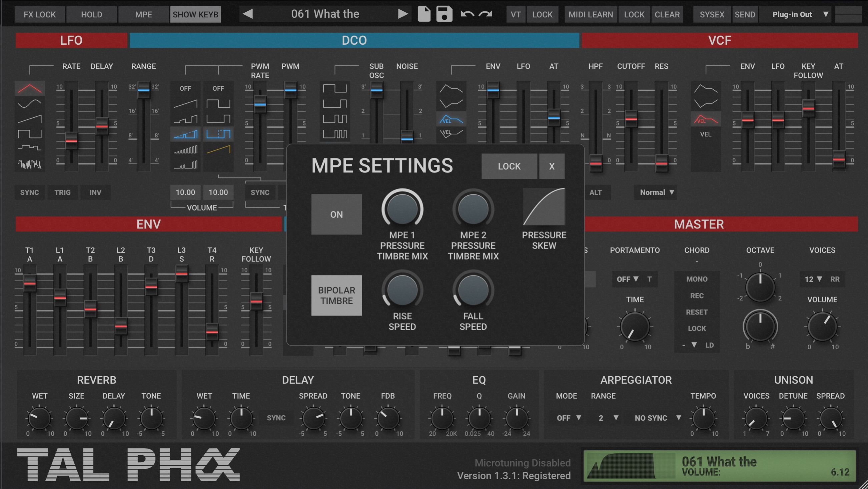This screenshot has height=489, width=868.
Task: Click the MPE button in the top bar
Action: pos(143,14)
